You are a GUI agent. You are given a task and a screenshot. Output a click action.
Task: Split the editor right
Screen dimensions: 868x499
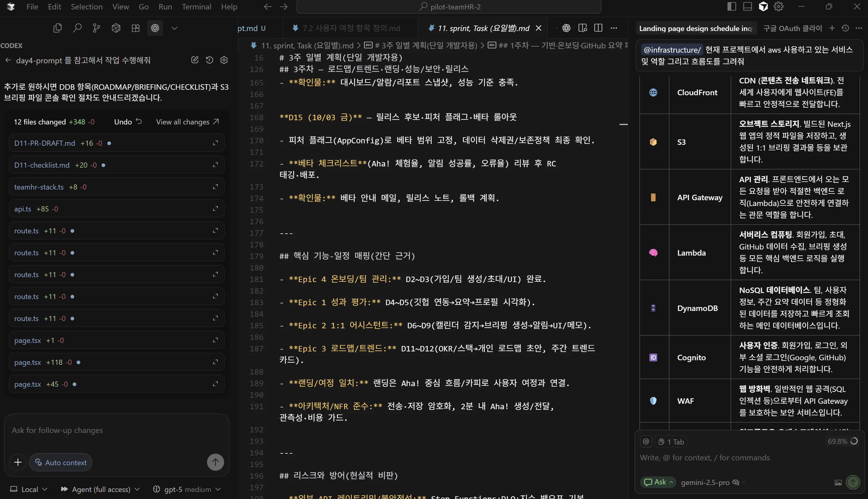pyautogui.click(x=598, y=28)
